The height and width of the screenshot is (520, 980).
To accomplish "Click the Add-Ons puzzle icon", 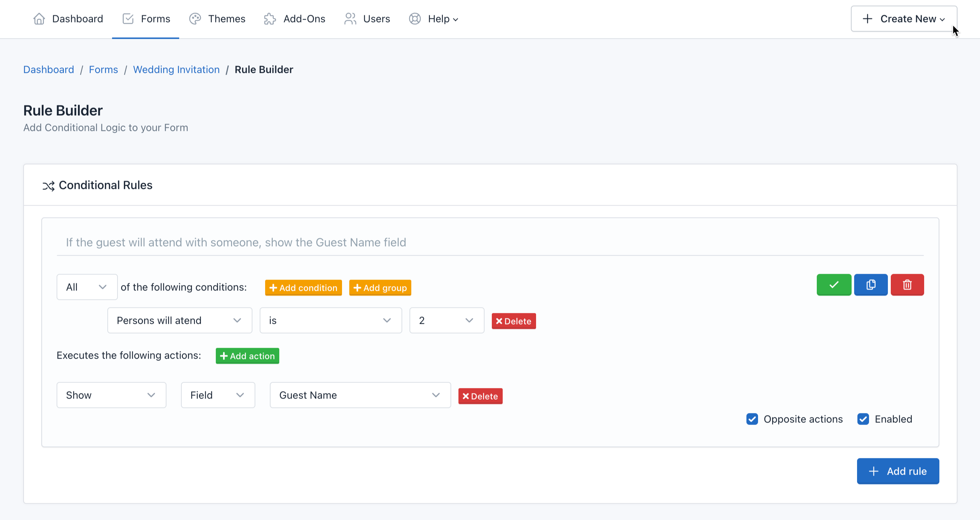I will click(270, 18).
